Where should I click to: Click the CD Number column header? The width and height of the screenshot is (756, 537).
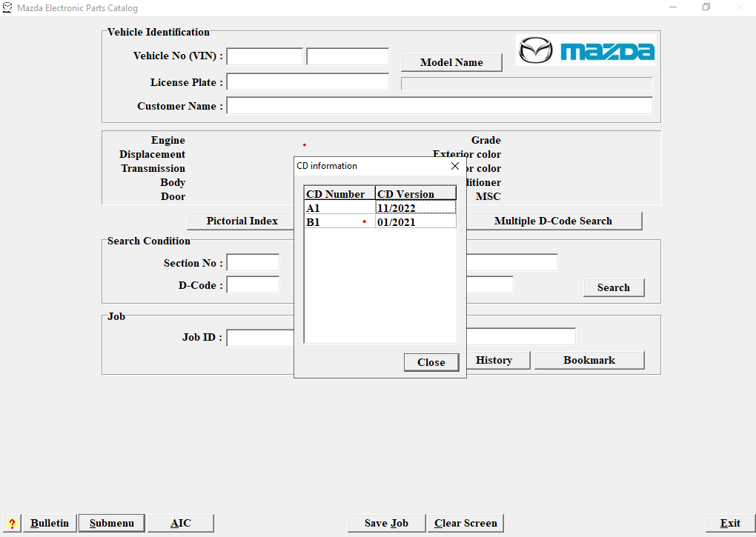pyautogui.click(x=340, y=193)
